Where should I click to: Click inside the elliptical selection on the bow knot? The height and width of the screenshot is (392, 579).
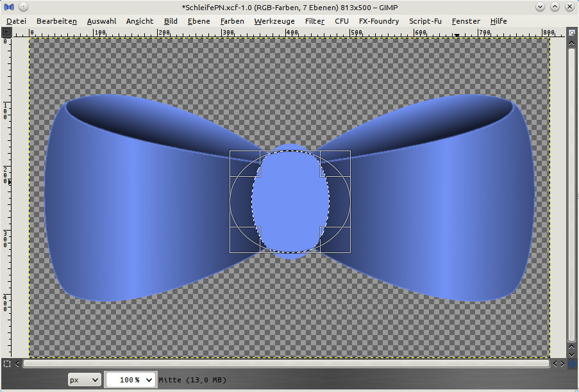(290, 202)
